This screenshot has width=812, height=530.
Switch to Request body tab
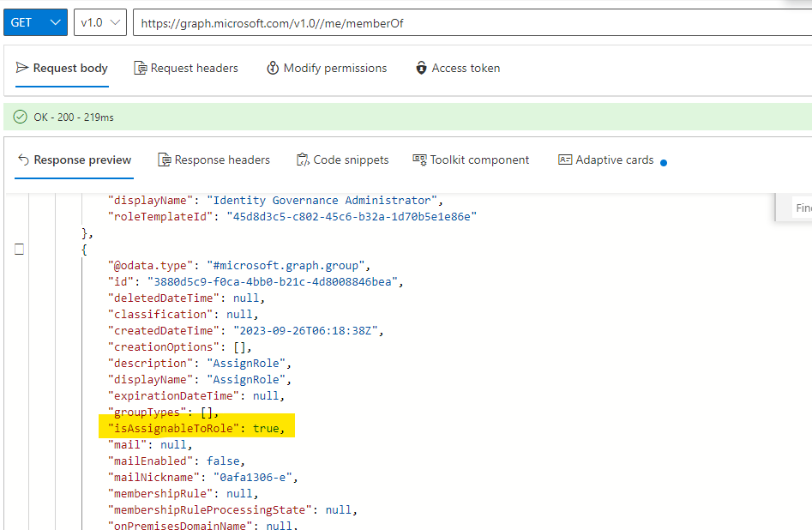(62, 68)
